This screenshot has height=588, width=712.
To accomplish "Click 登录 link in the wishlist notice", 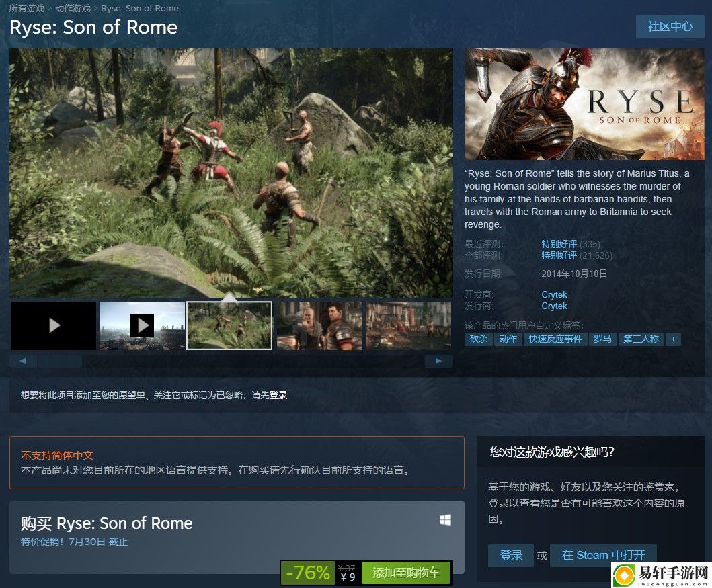I will (x=278, y=395).
